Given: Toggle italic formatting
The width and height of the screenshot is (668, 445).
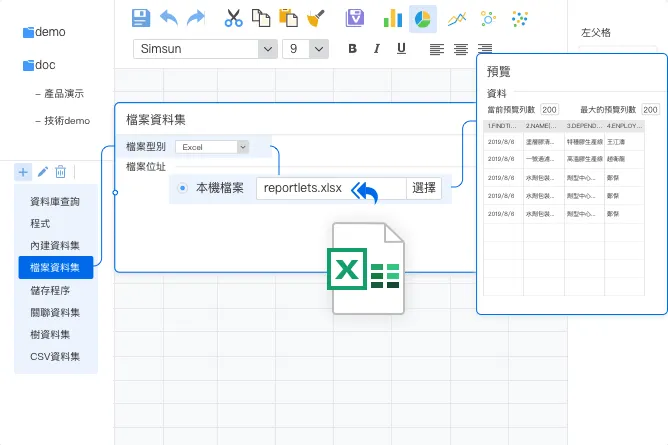Looking at the screenshot, I should 377,49.
